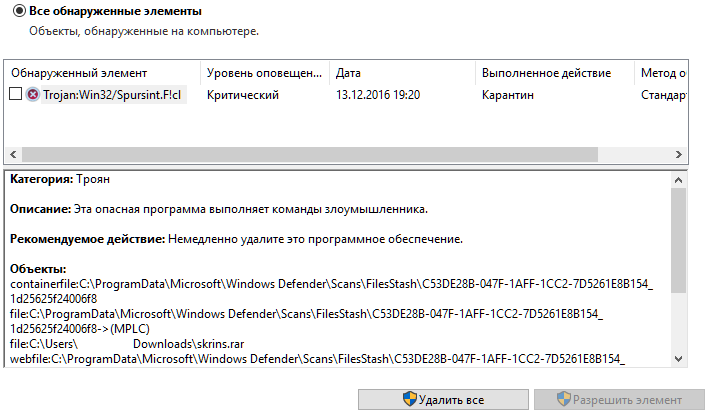The image size is (707, 420).
Task: Click the red threat icon beside the Trojan entry
Action: [x=32, y=94]
